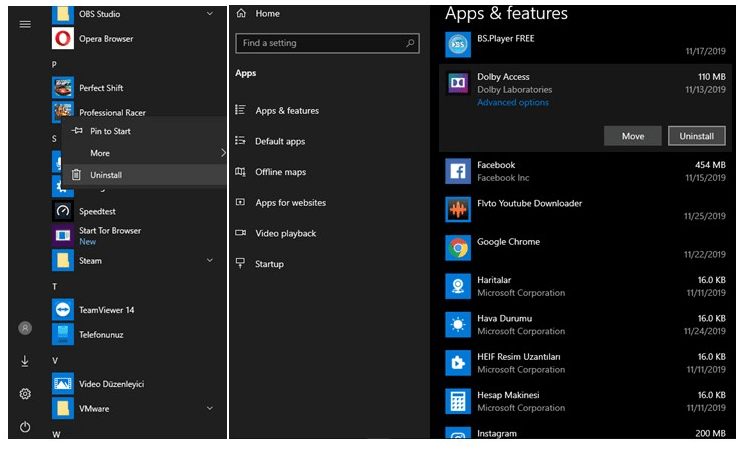This screenshot has height=449, width=743.
Task: Click the Move button for Dolby Access
Action: pos(632,136)
